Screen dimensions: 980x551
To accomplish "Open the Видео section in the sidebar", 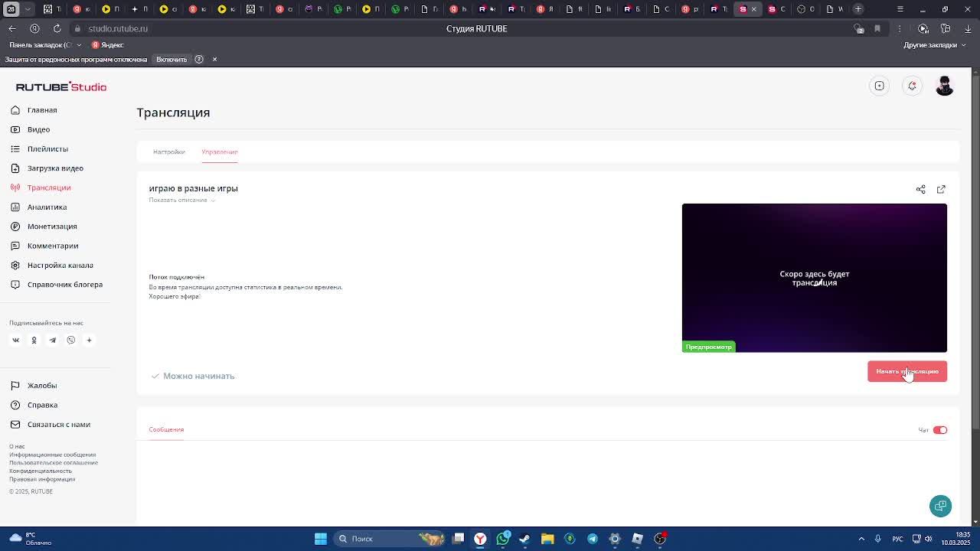I will pos(31,129).
